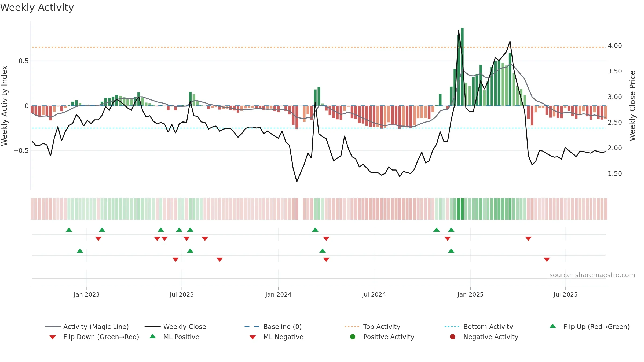This screenshot has height=362, width=644.
Task: Click the Positive Activity green circle legend icon
Action: tap(353, 337)
